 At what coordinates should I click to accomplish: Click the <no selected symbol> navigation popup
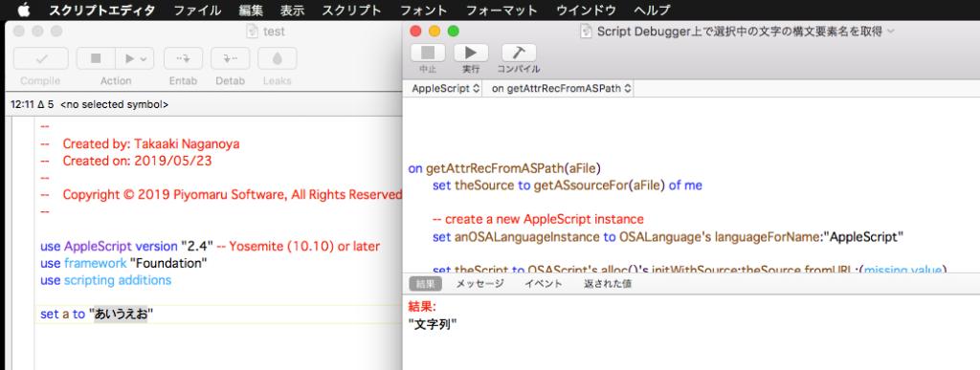click(x=115, y=105)
